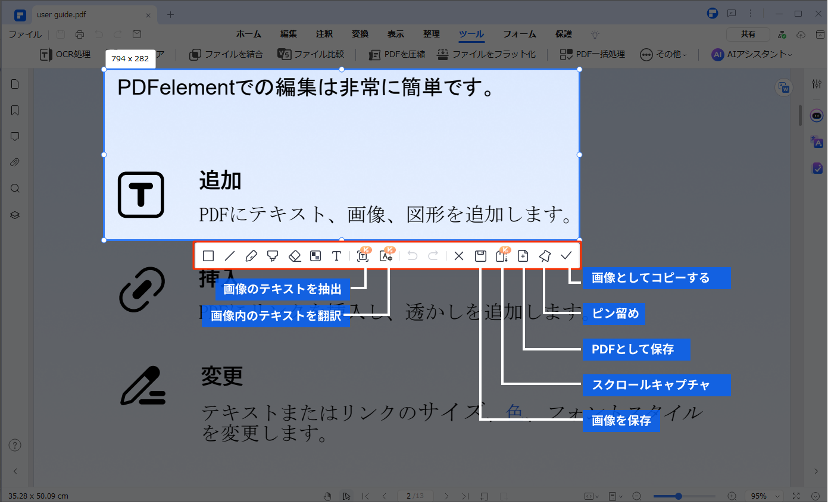Choose the mosaic blur tool in capture toolbar
This screenshot has height=504, width=828.
coord(315,256)
